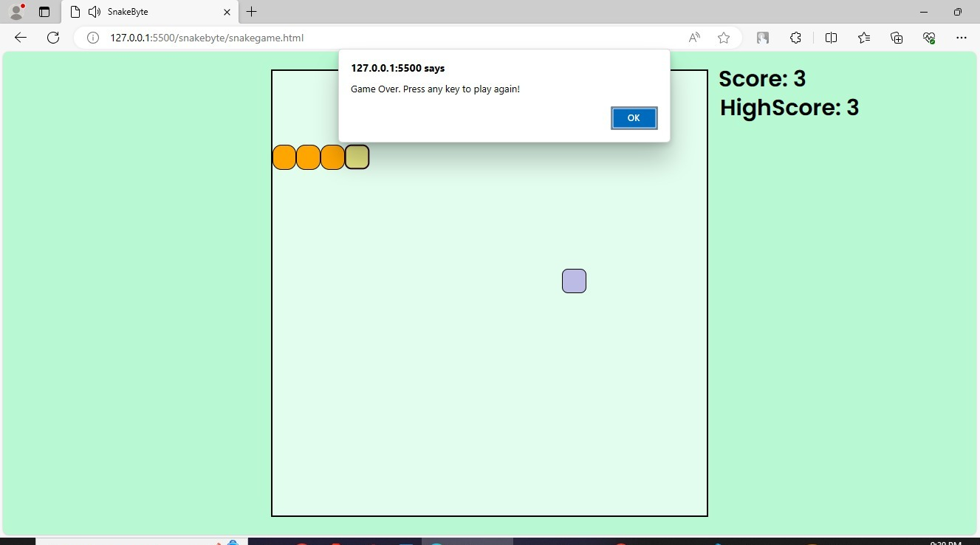
Task: Mute the SnakeByte tab speaker icon
Action: pos(93,12)
